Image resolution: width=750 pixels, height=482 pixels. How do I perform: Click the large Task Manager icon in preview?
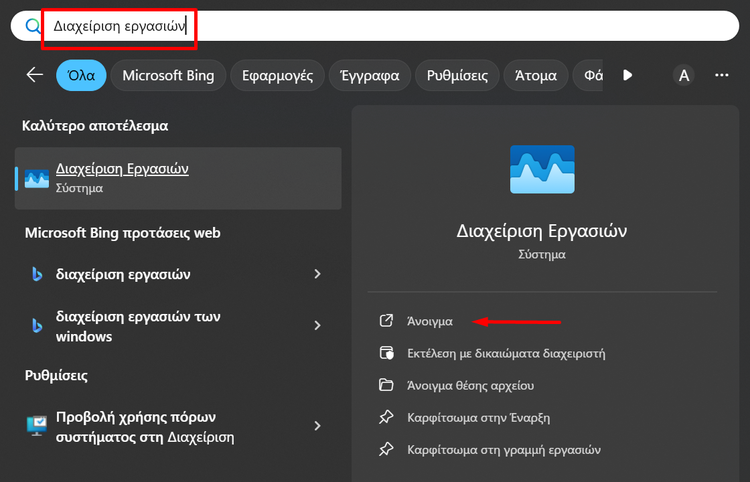coord(542,169)
